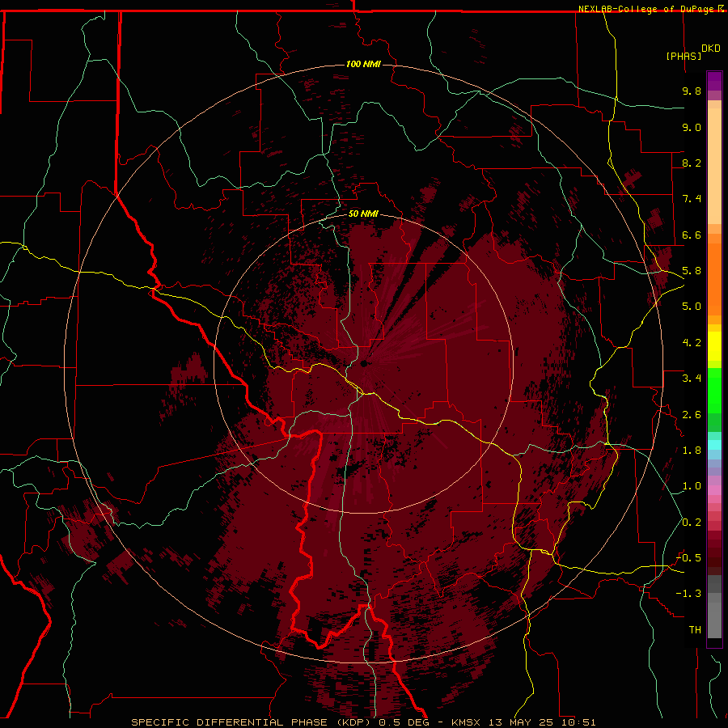The height and width of the screenshot is (728, 728).
Task: Click the -1.3 value on the color scale
Action: coord(688,594)
